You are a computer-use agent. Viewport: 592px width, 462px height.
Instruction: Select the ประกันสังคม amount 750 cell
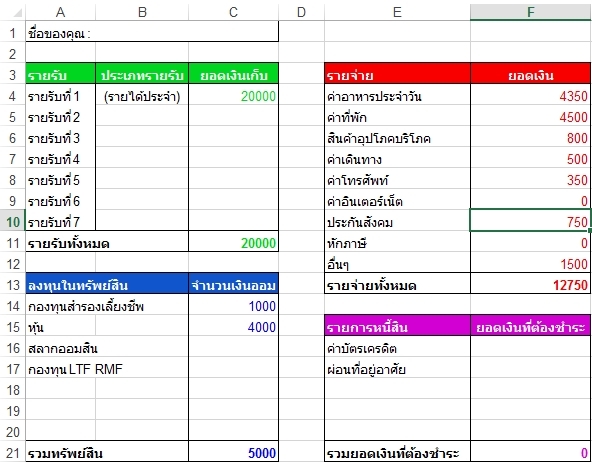(x=530, y=222)
